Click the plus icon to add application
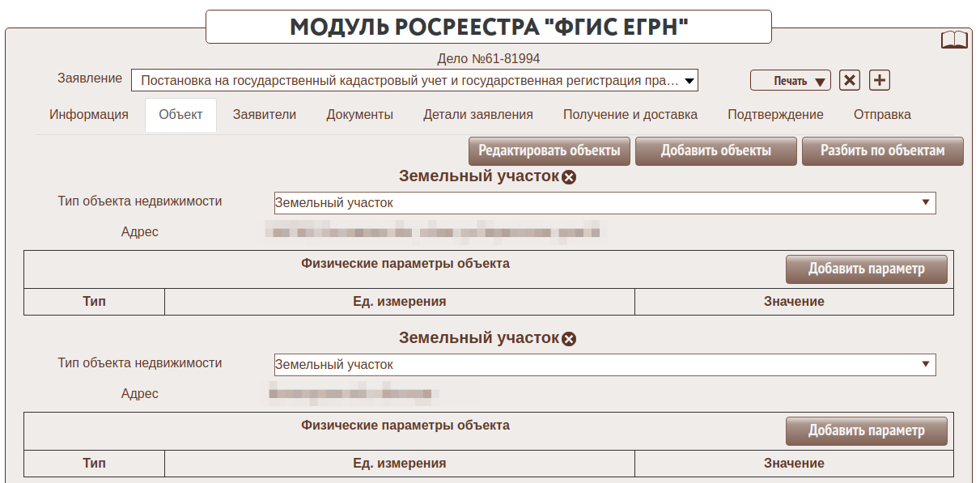This screenshot has width=980, height=483. click(x=880, y=80)
